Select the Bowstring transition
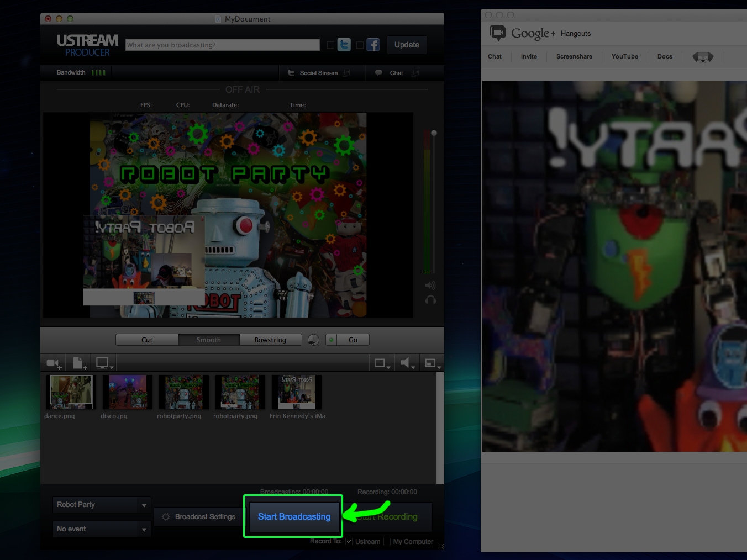The image size is (747, 560). (271, 340)
